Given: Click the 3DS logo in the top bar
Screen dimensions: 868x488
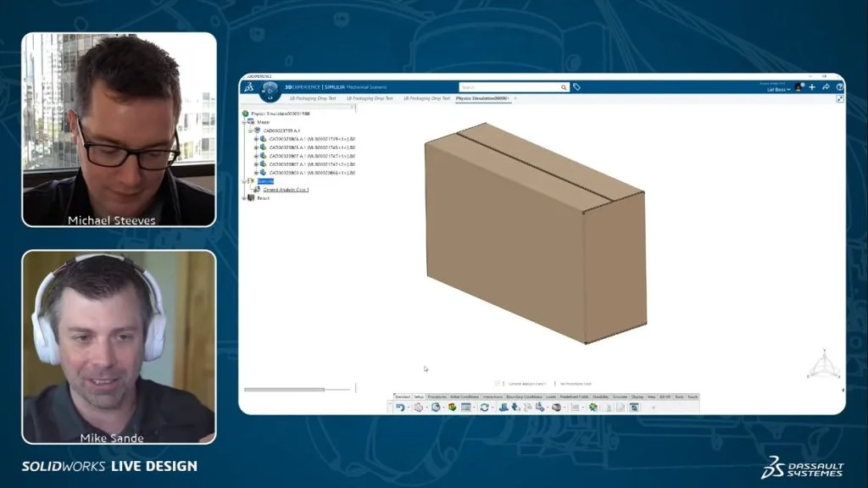Looking at the screenshot, I should tap(249, 87).
